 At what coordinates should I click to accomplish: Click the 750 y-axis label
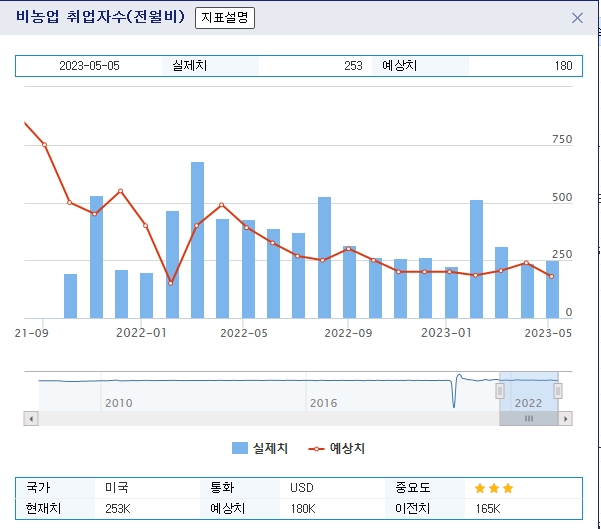[x=562, y=139]
